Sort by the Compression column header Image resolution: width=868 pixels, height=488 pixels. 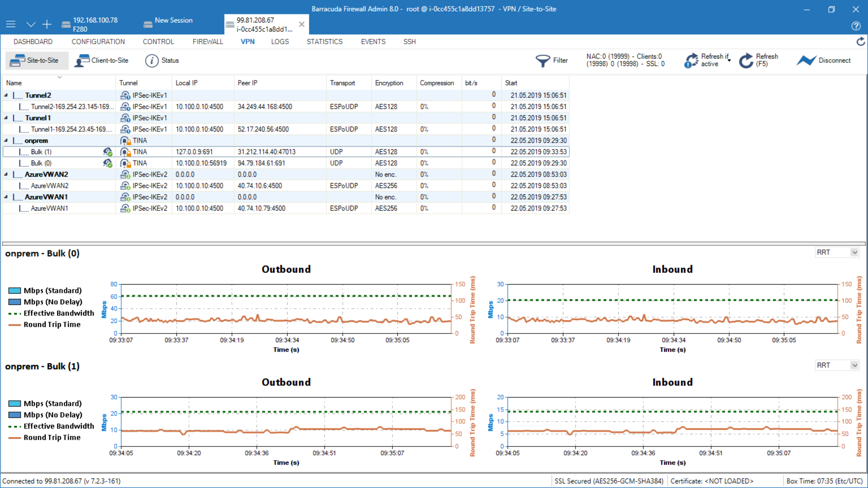click(439, 83)
